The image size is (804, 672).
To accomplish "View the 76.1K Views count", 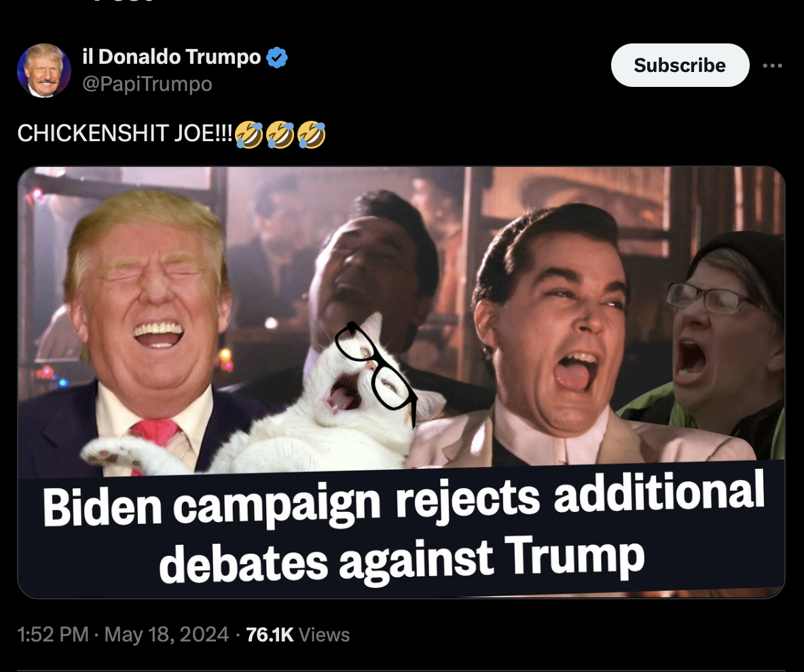I will pyautogui.click(x=298, y=635).
